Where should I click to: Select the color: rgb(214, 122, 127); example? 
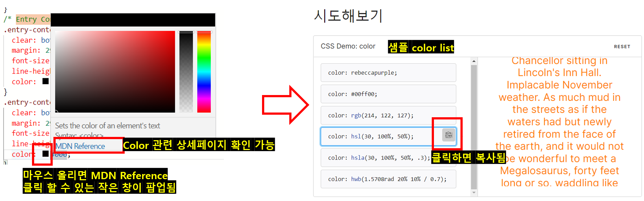[388, 115]
